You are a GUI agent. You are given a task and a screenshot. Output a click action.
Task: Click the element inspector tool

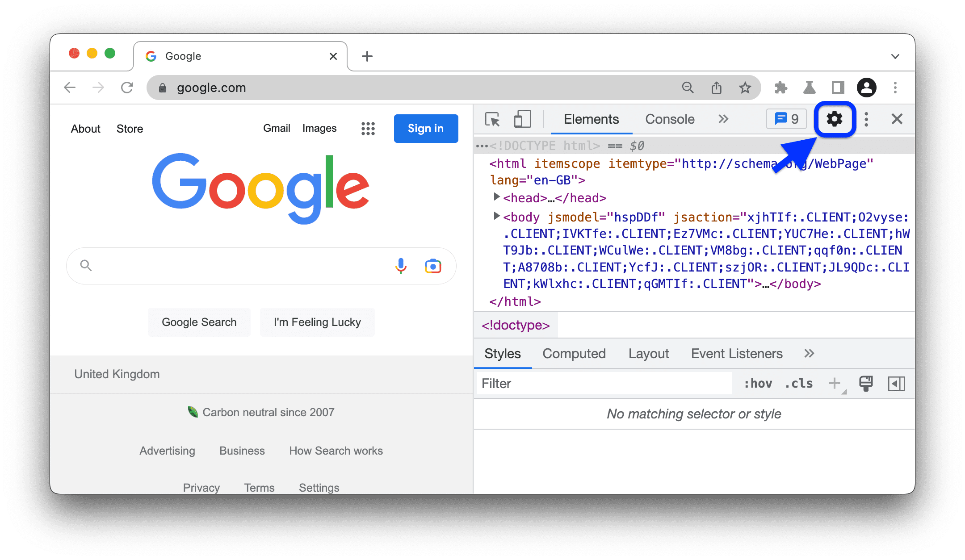[491, 120]
